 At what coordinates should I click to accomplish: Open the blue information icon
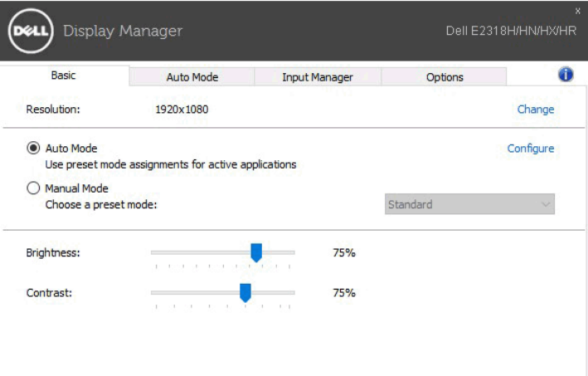point(566,75)
